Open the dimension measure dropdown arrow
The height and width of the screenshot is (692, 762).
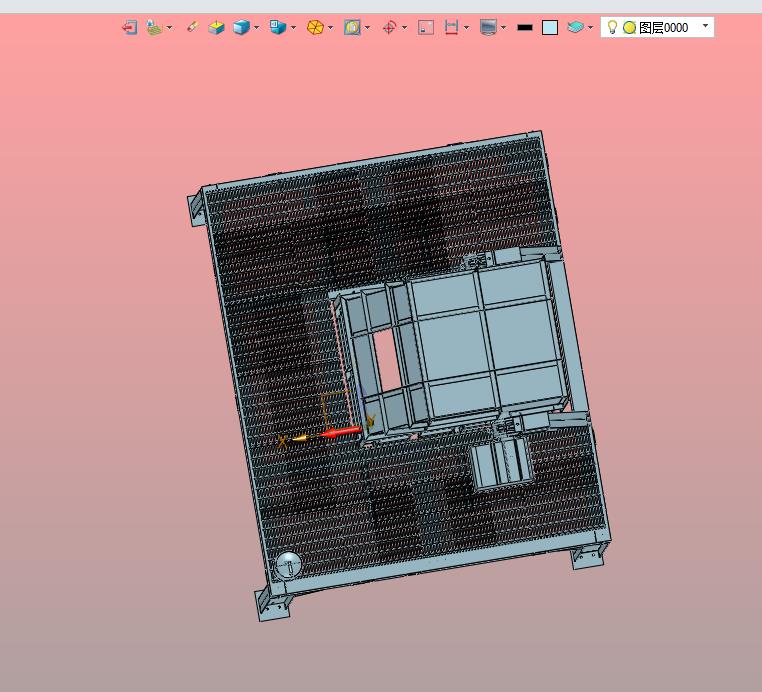tap(467, 28)
